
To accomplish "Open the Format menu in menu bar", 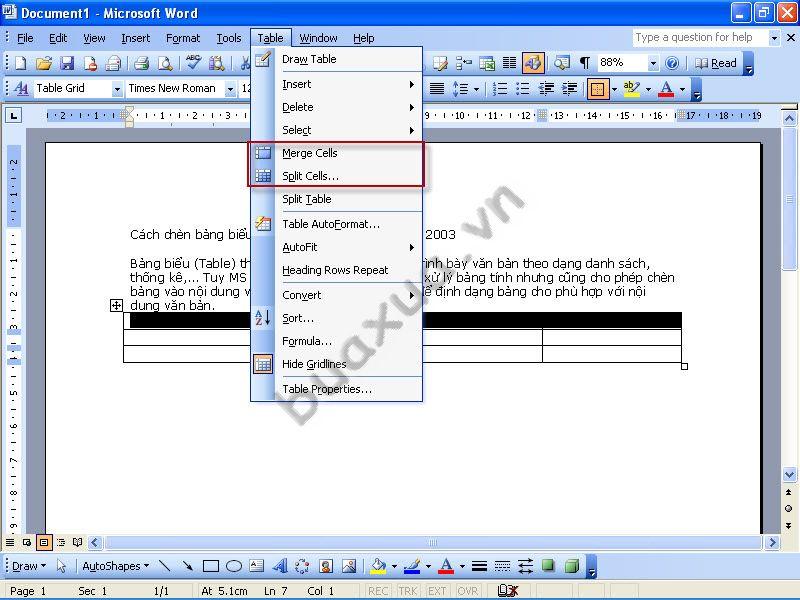I will (183, 38).
